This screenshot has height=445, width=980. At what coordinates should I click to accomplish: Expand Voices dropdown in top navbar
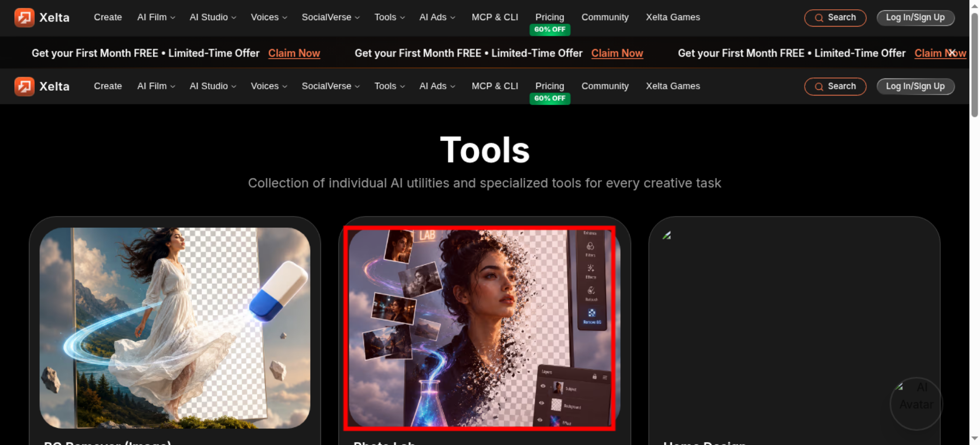coord(269,17)
